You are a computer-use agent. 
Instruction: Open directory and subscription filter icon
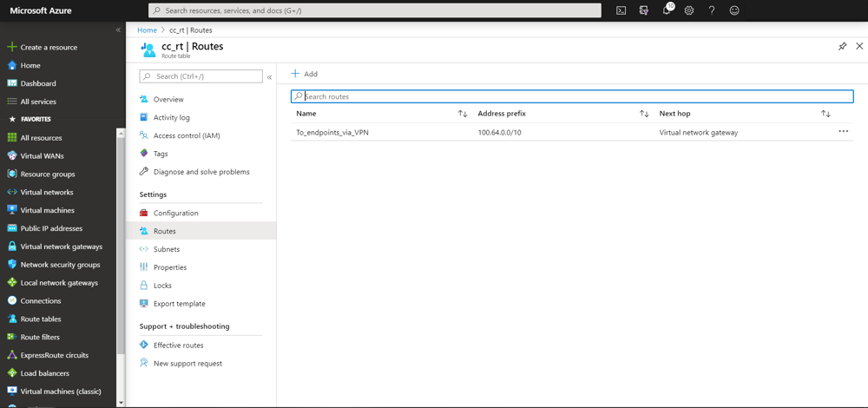coord(644,10)
